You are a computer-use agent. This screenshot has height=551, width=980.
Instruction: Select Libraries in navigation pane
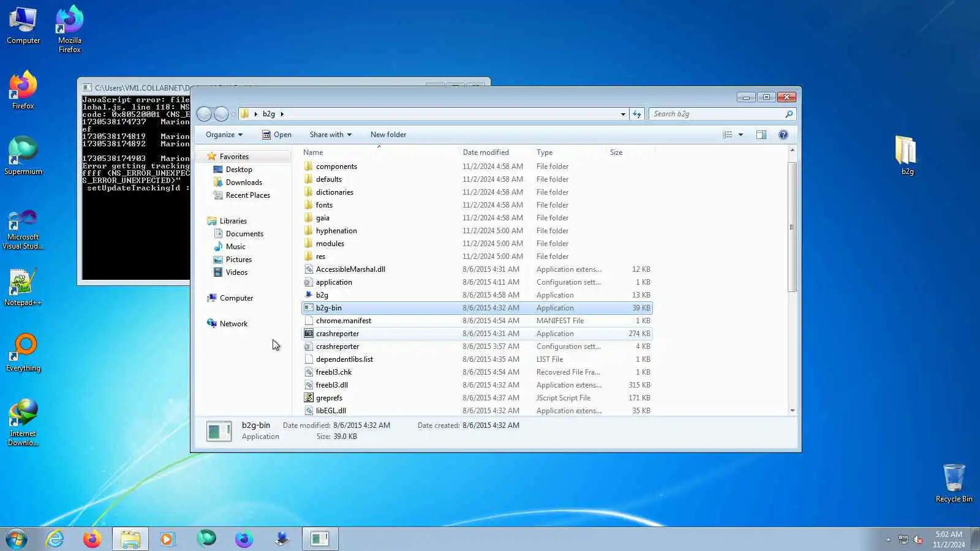click(233, 221)
